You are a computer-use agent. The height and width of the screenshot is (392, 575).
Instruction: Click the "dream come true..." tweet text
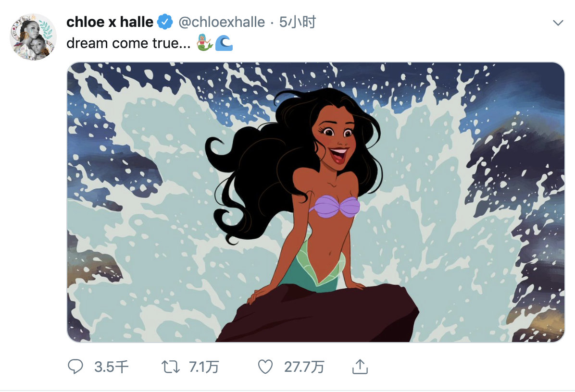[x=128, y=43]
